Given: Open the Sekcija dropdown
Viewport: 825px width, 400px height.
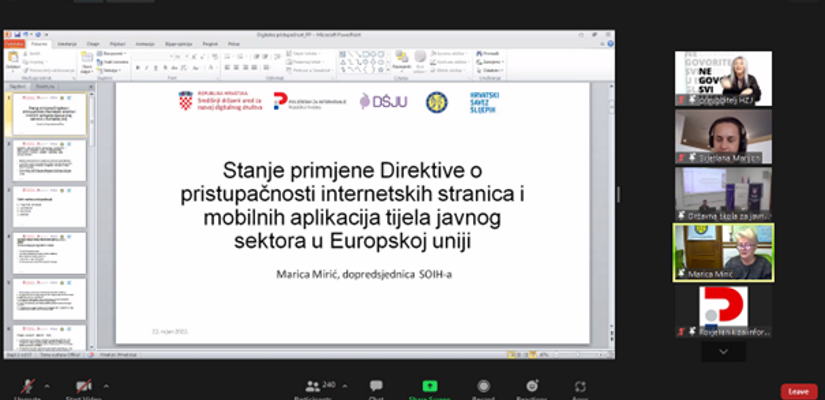Looking at the screenshot, I should (110, 70).
